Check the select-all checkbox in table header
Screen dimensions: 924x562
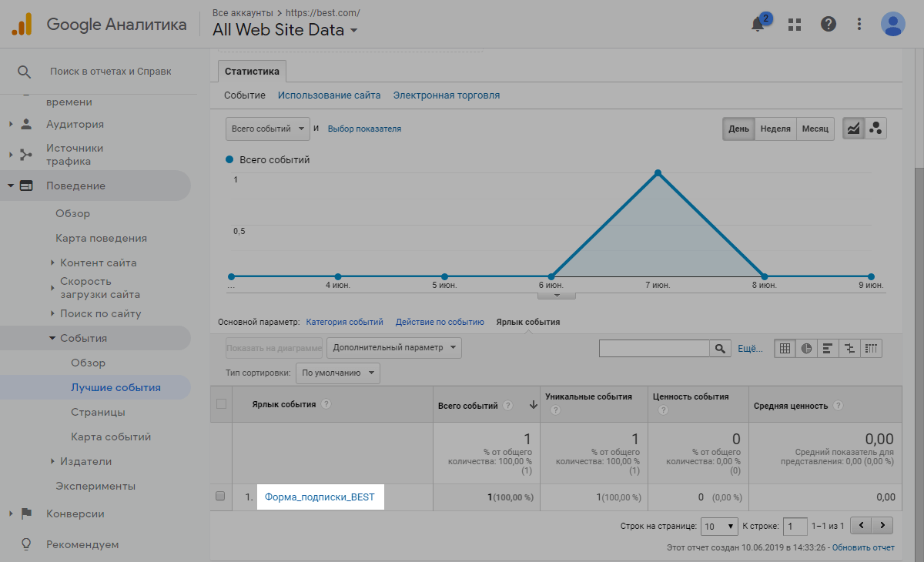pyautogui.click(x=222, y=404)
